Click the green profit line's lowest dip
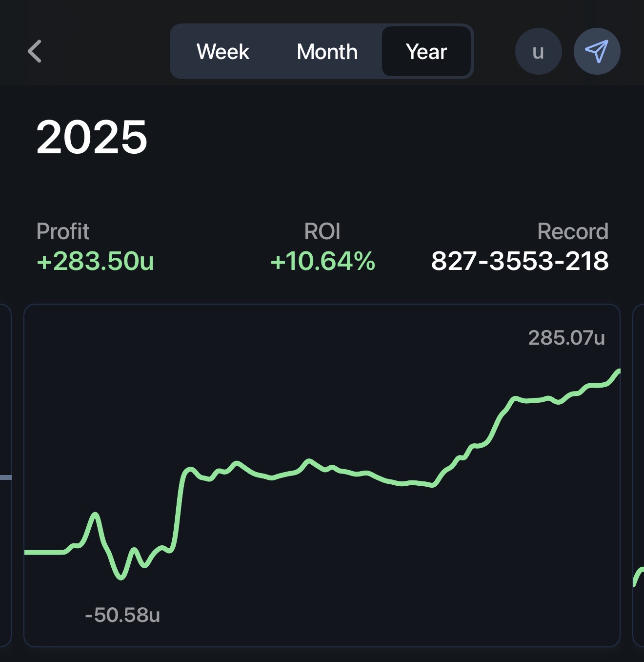The width and height of the screenshot is (644, 662). point(121,577)
